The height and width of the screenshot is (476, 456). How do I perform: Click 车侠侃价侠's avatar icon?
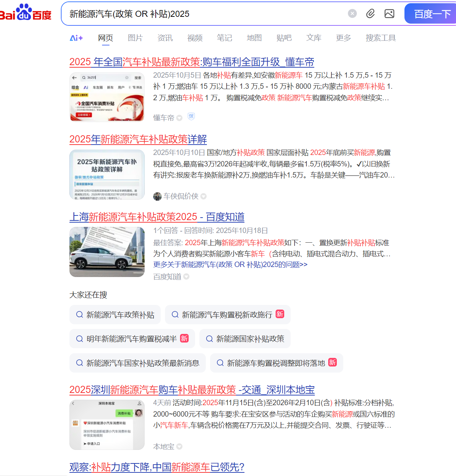[157, 196]
